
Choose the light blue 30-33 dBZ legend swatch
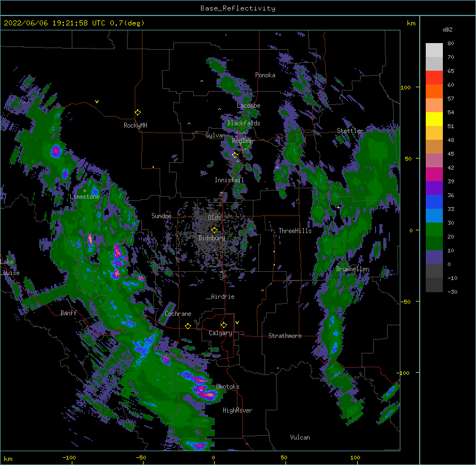434,216
